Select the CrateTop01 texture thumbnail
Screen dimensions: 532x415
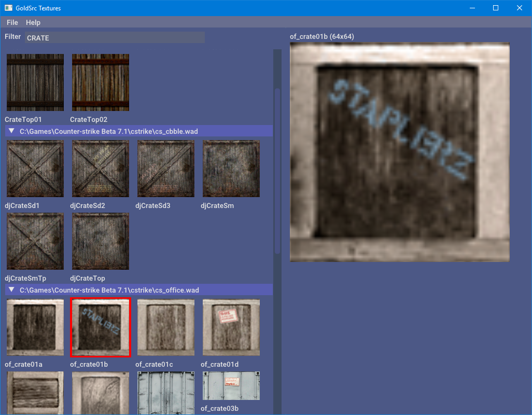(35, 82)
